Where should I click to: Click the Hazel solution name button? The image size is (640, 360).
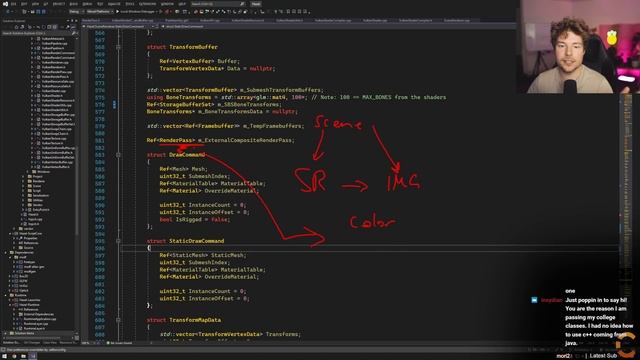(x=256, y=4)
